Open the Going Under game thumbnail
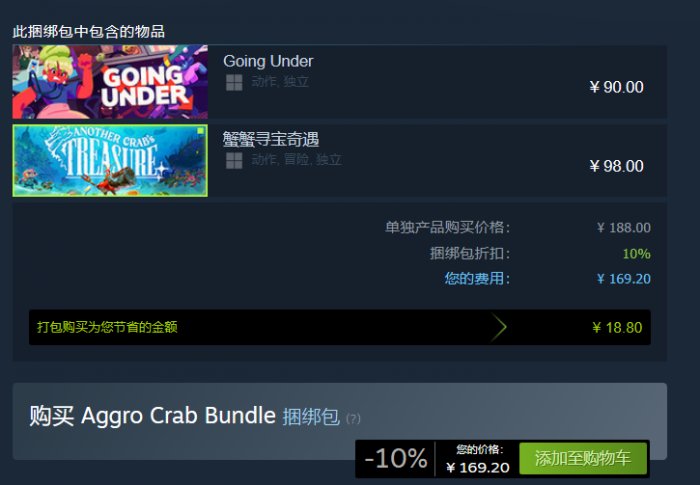 coord(110,82)
